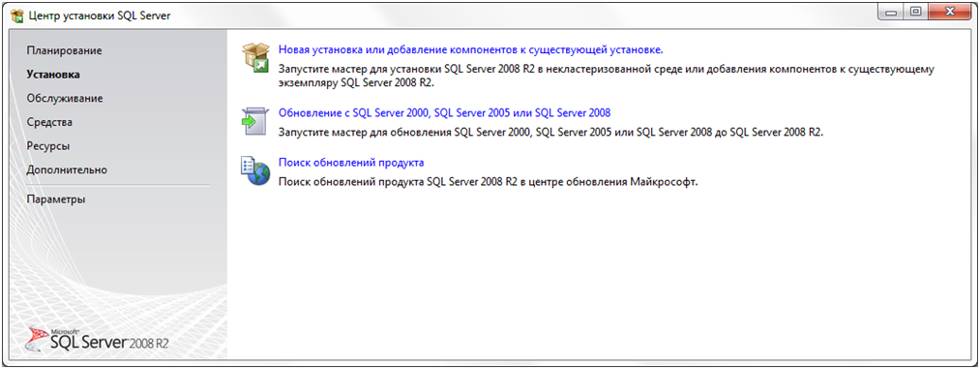The width and height of the screenshot is (980, 369).
Task: Click the SQL Server title bar icon
Action: 16,15
